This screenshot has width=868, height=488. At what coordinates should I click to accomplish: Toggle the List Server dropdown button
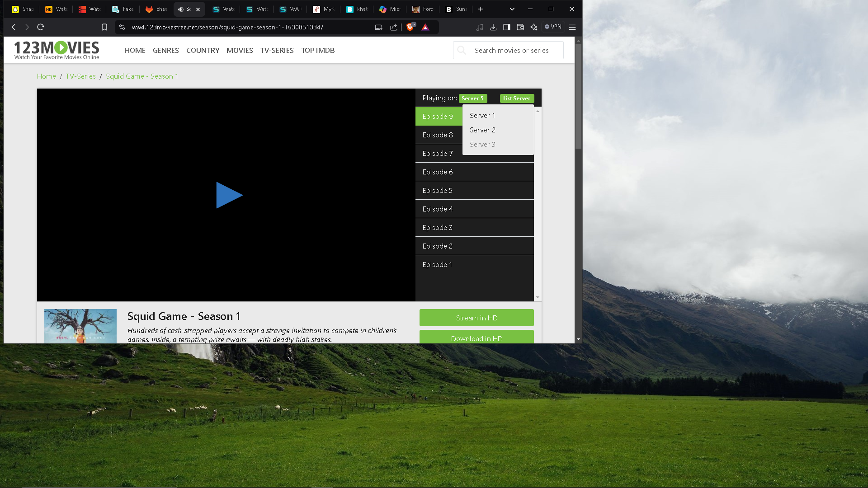coord(517,99)
